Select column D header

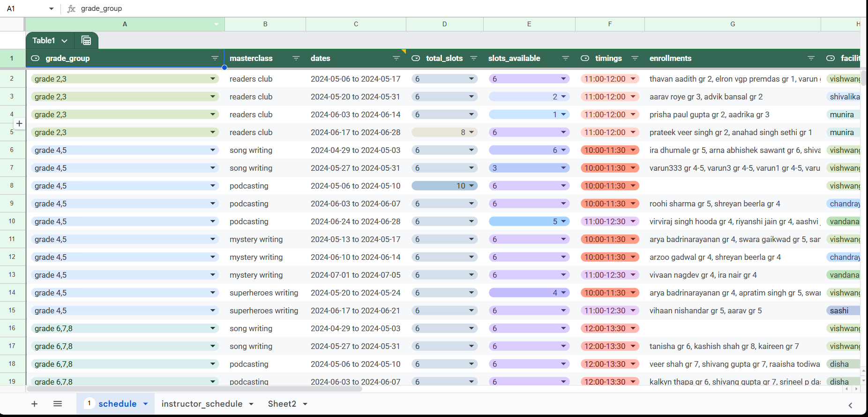point(444,24)
